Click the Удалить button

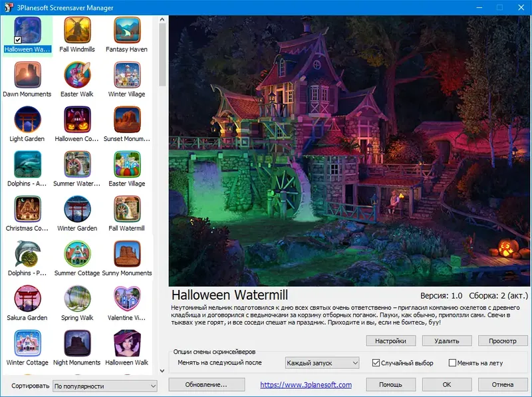(447, 340)
